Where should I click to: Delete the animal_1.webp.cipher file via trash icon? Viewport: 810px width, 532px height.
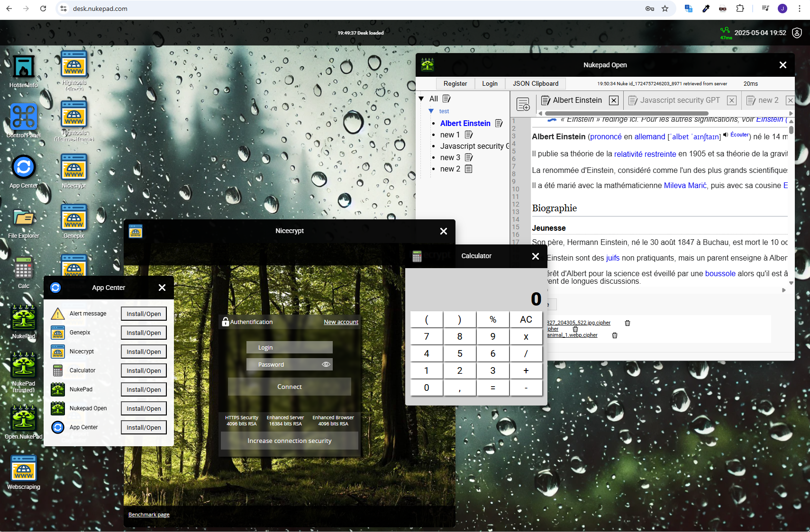(615, 335)
